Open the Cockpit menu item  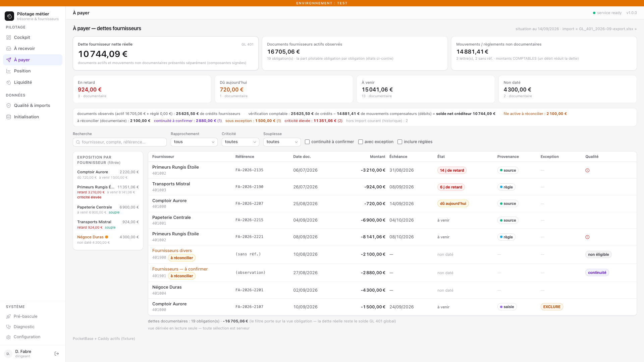coord(33,38)
